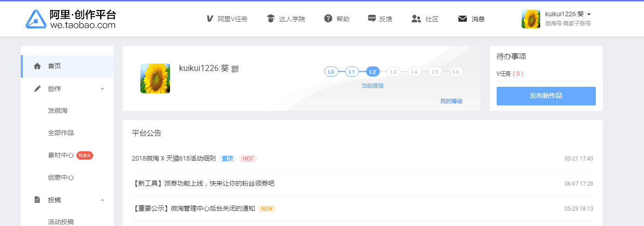Click the current L2 level marker

373,72
